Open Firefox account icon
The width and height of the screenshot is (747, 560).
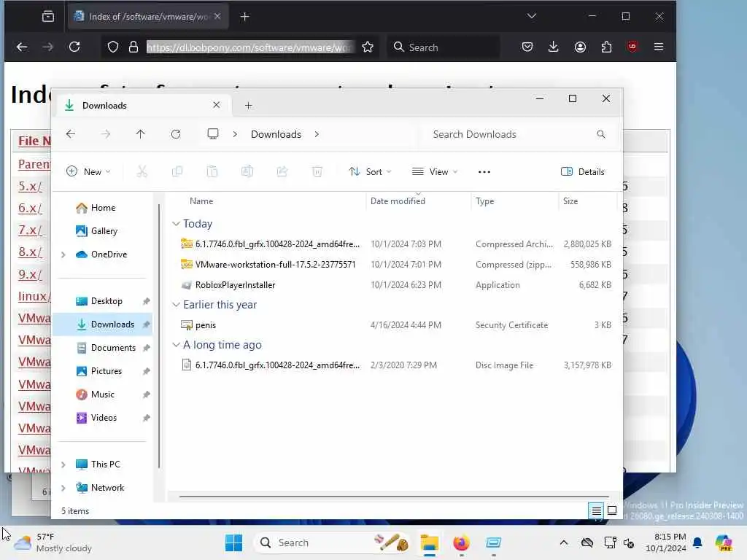coord(580,47)
